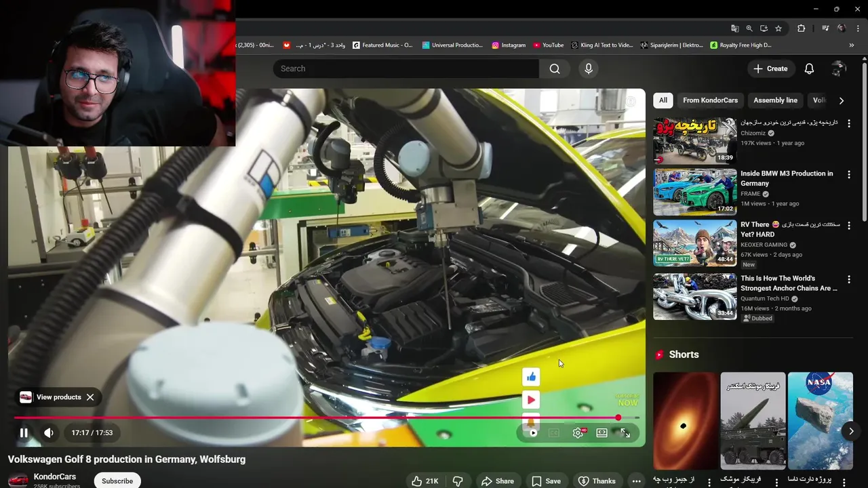The width and height of the screenshot is (868, 488).
Task: Open YouTube notifications bell
Action: [x=809, y=68]
